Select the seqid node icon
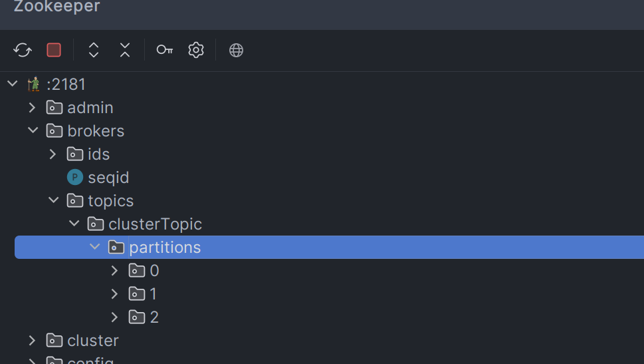This screenshot has width=644, height=364. coord(75,178)
